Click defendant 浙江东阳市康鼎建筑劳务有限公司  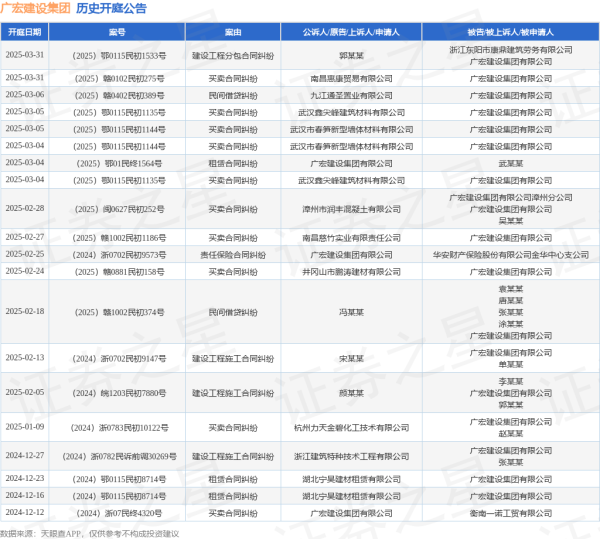point(510,50)
